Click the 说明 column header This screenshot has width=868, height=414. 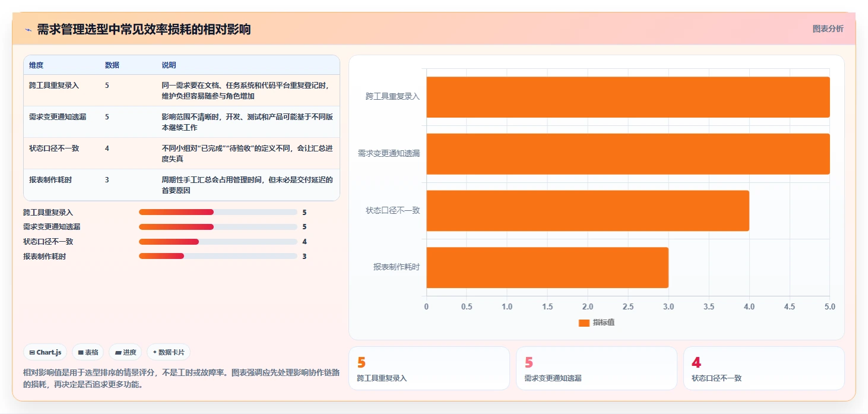(169, 65)
